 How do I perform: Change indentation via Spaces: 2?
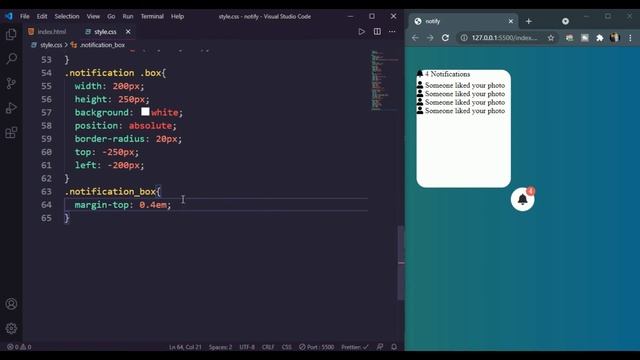(220, 347)
